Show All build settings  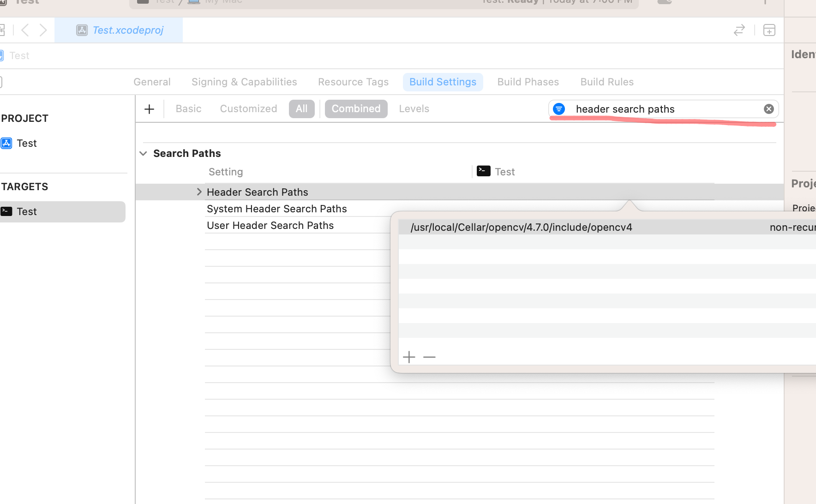pos(301,109)
